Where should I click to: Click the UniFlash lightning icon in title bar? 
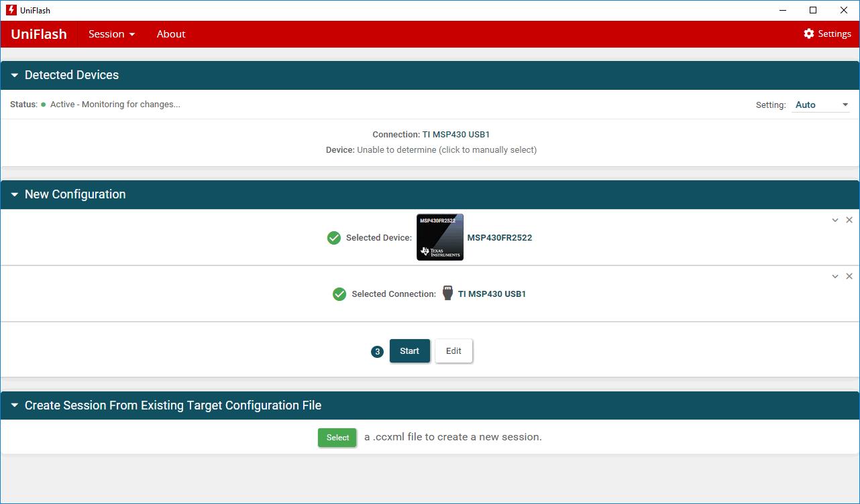11,10
